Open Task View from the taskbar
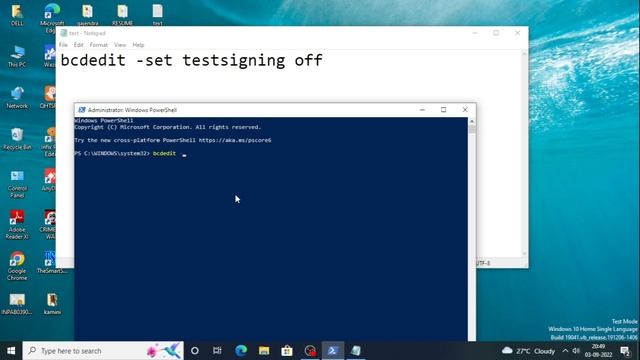640x360 pixels. pyautogui.click(x=217, y=351)
